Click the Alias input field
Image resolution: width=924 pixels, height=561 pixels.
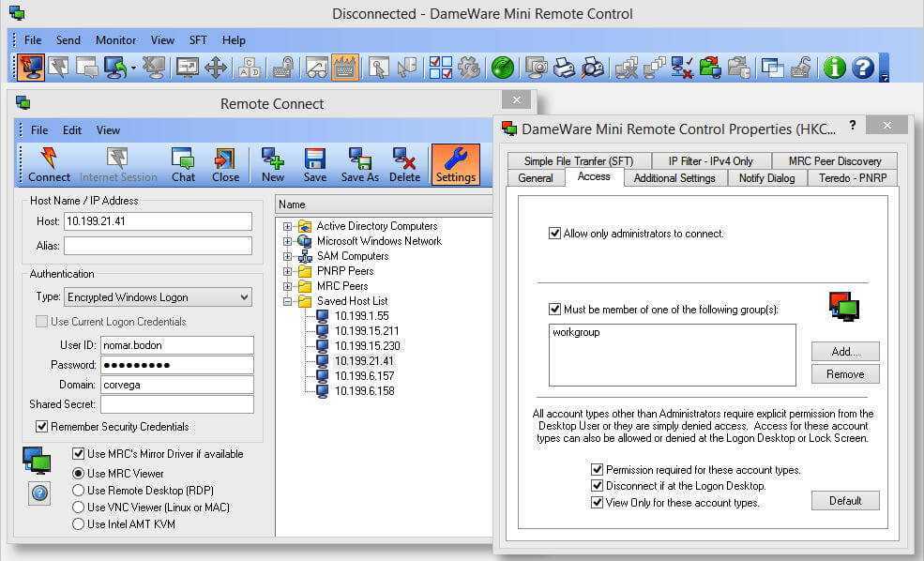coord(158,246)
